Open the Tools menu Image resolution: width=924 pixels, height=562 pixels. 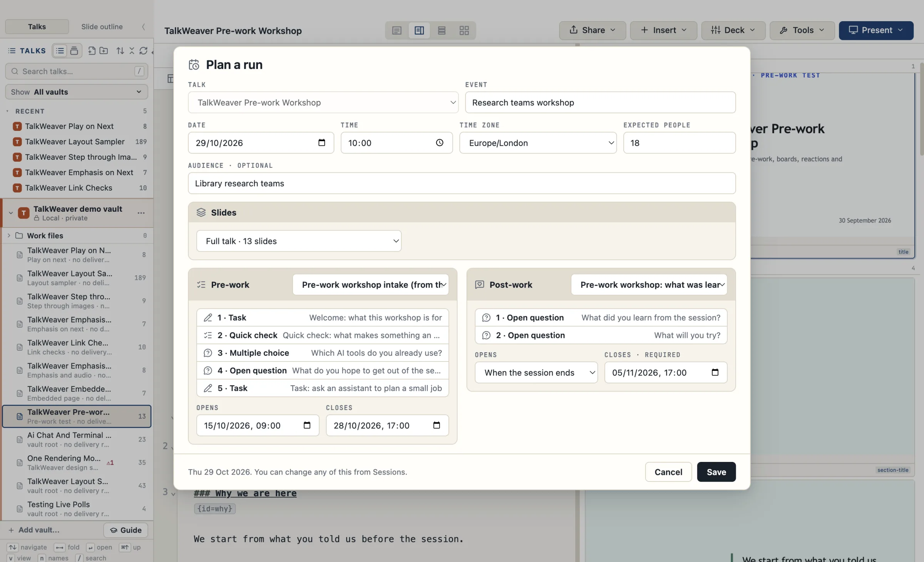click(802, 30)
